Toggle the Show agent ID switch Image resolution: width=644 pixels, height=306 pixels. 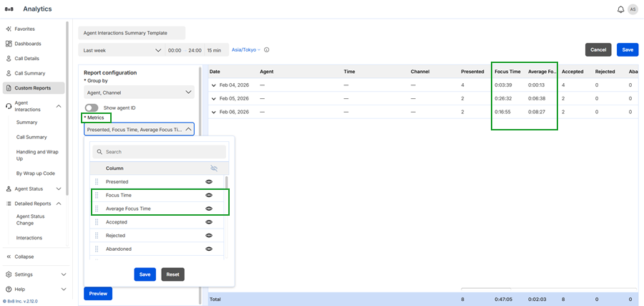coord(92,107)
